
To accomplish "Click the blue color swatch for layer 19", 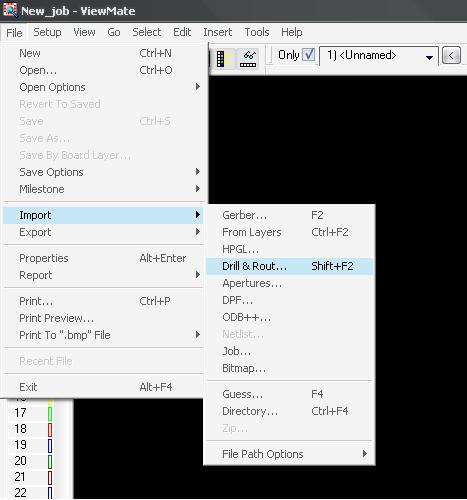I will pos(50,446).
